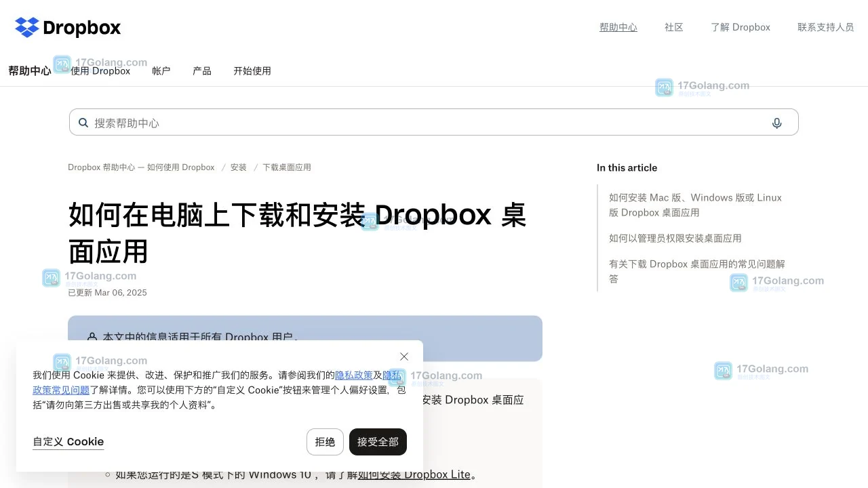Image resolution: width=868 pixels, height=488 pixels.
Task: Close the cookie banner with X
Action: (404, 357)
